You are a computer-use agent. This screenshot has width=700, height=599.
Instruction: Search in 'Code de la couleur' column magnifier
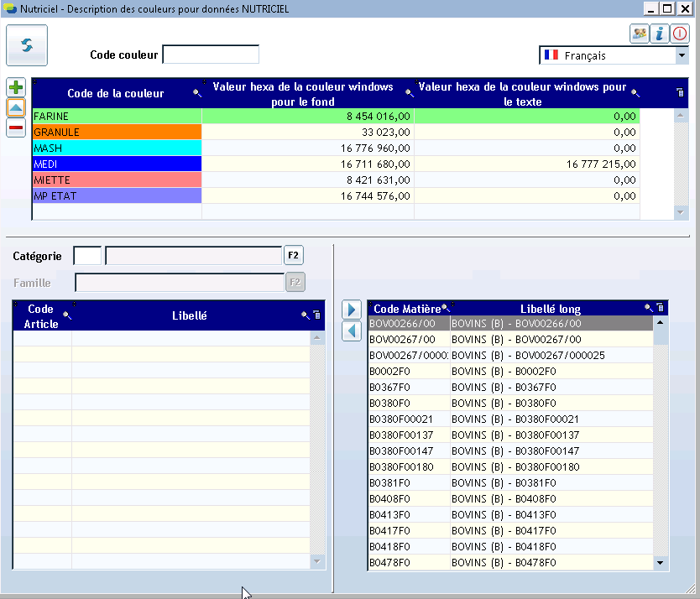pos(197,93)
